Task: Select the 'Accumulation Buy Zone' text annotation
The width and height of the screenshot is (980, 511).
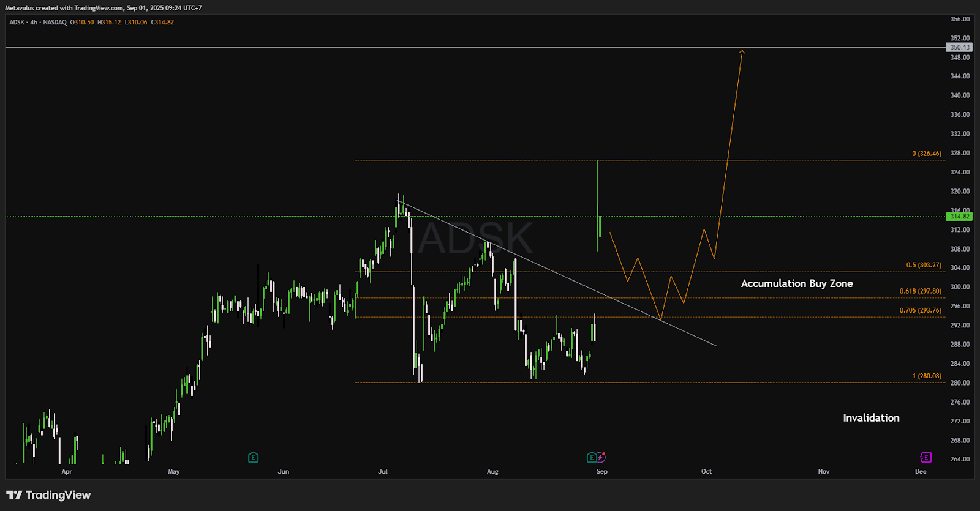Action: coord(797,283)
